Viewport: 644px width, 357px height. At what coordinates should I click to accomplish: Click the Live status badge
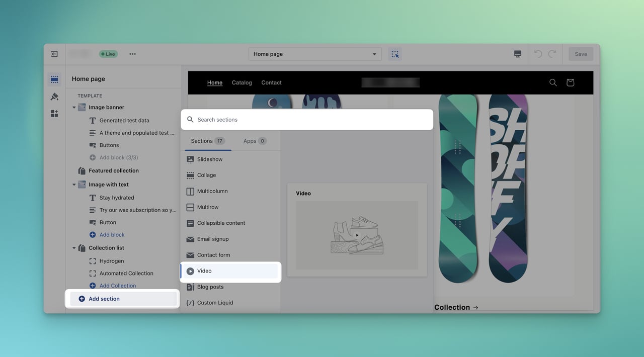click(108, 54)
